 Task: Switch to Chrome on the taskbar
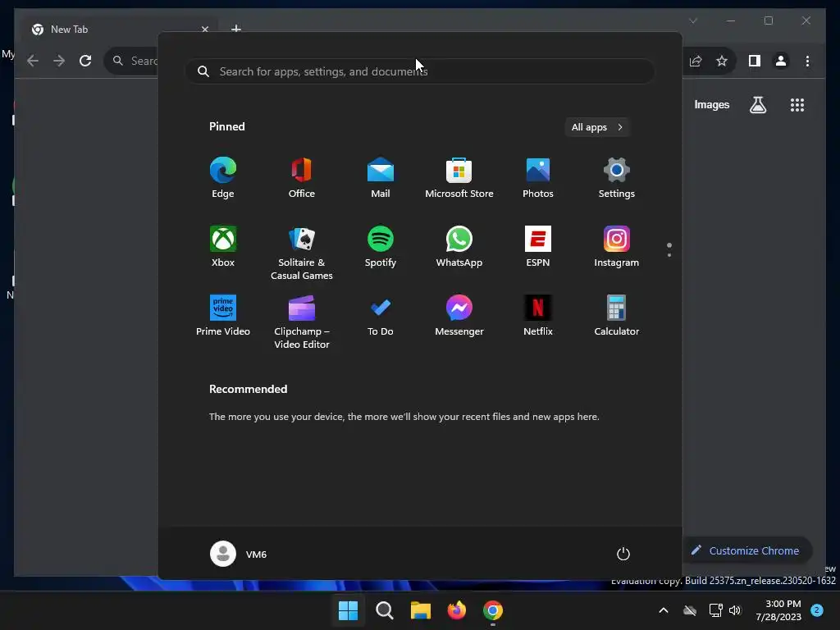493,610
